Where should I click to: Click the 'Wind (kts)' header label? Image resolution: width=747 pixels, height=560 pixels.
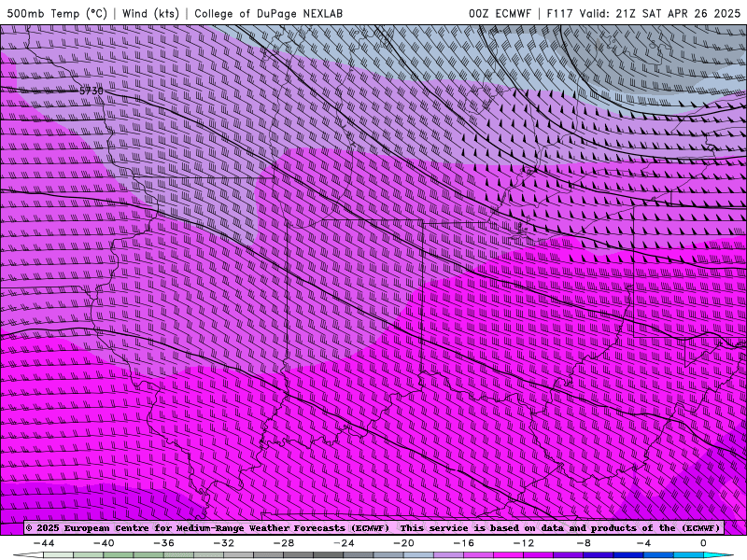150,13
